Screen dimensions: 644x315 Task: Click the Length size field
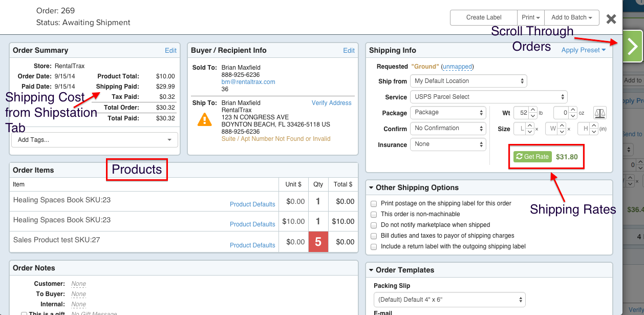coord(521,129)
